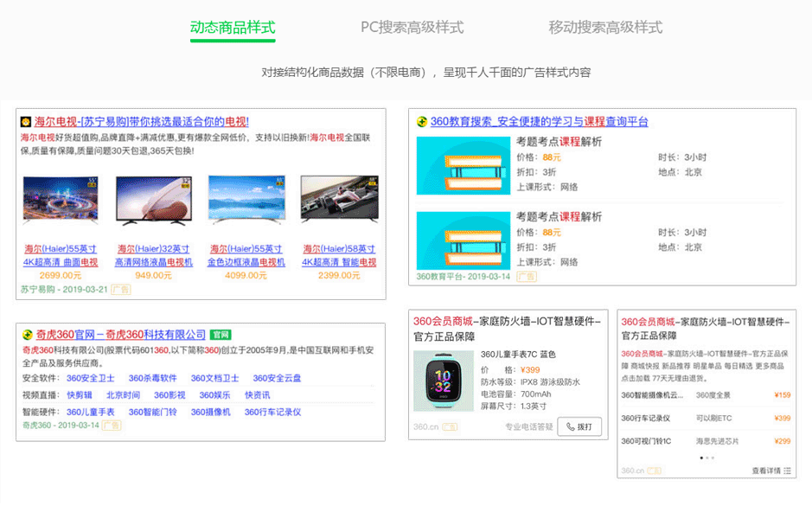The height and width of the screenshot is (525, 812).
Task: Open the 360娱乐 sublink
Action: [x=215, y=395]
